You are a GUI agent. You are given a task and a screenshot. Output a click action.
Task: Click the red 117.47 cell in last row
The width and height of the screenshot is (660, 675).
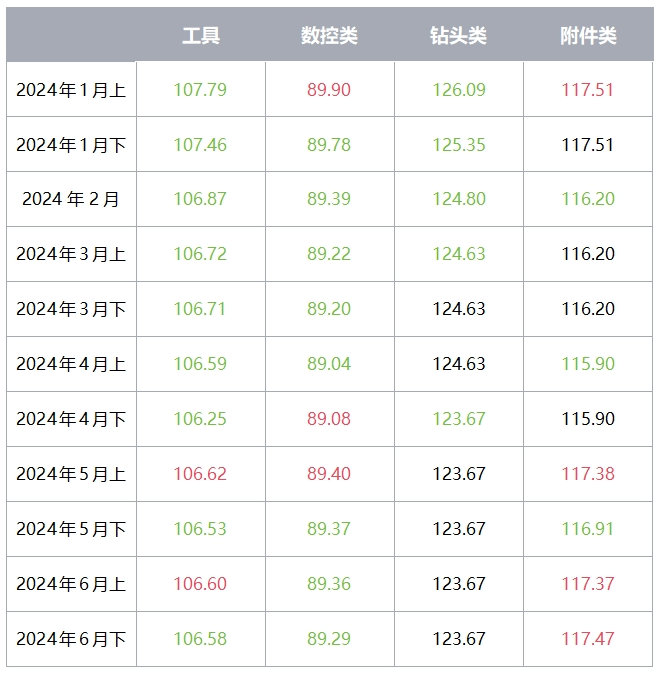[x=588, y=639]
